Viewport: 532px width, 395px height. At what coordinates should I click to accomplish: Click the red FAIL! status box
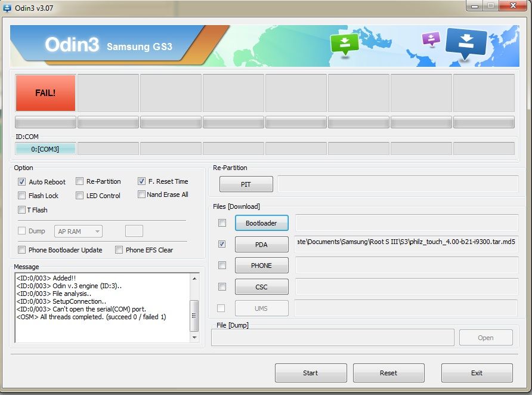(46, 93)
